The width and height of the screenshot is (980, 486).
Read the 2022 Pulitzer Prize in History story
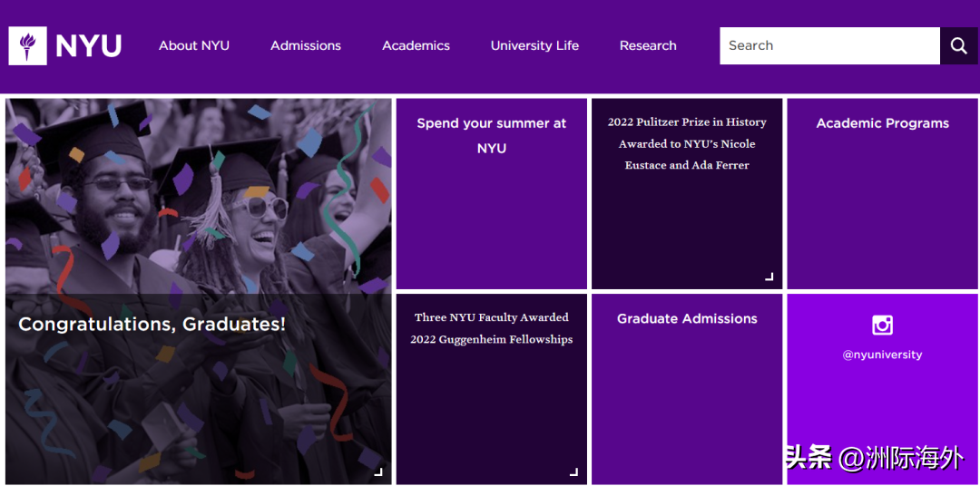point(687,143)
